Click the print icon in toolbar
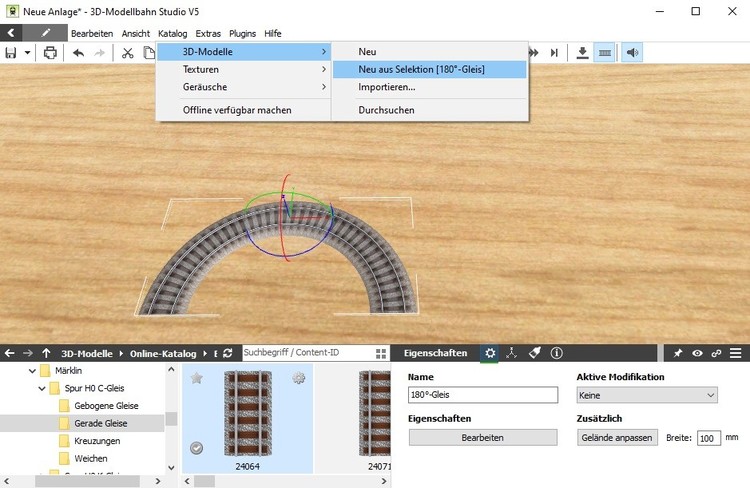This screenshot has height=488, width=750. tap(50, 53)
